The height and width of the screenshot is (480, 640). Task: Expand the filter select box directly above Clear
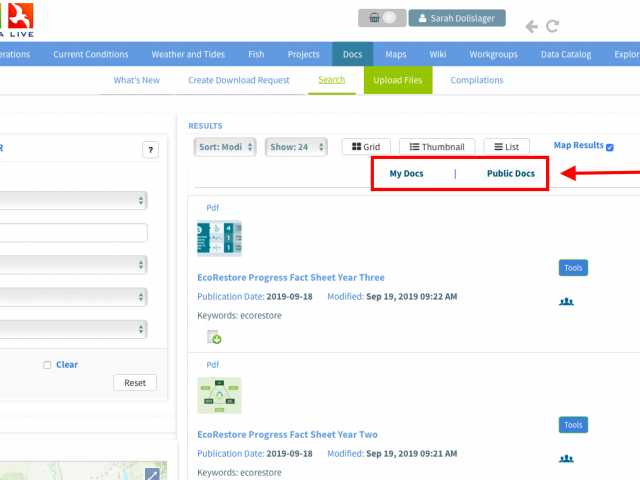[73, 329]
